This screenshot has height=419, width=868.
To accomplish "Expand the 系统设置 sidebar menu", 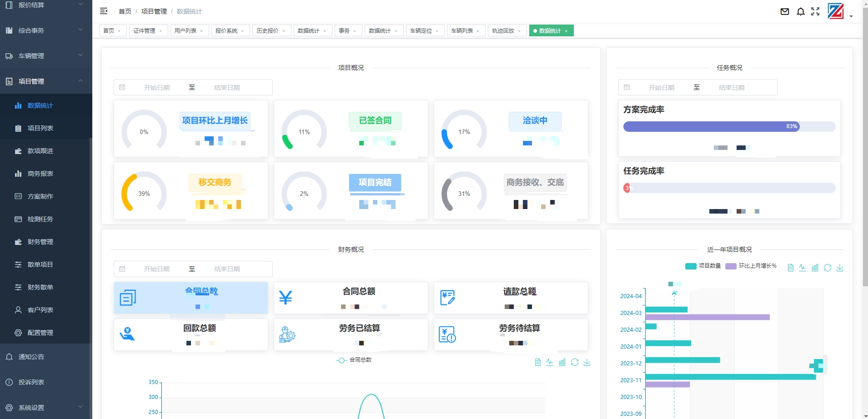I will 46,408.
